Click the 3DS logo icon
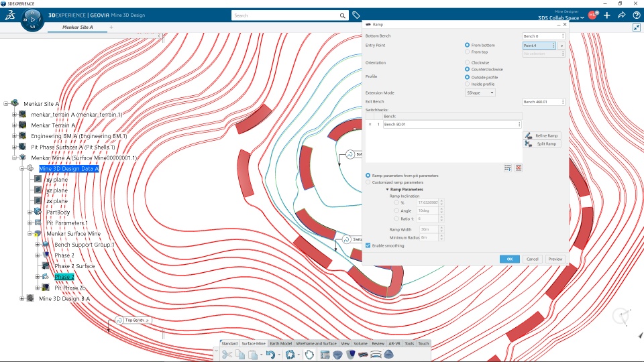 point(10,15)
